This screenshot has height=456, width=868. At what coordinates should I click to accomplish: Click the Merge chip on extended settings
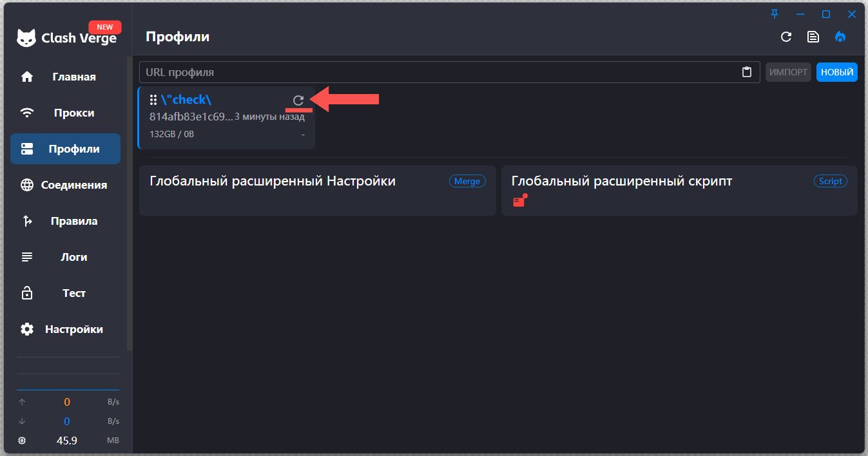[467, 181]
